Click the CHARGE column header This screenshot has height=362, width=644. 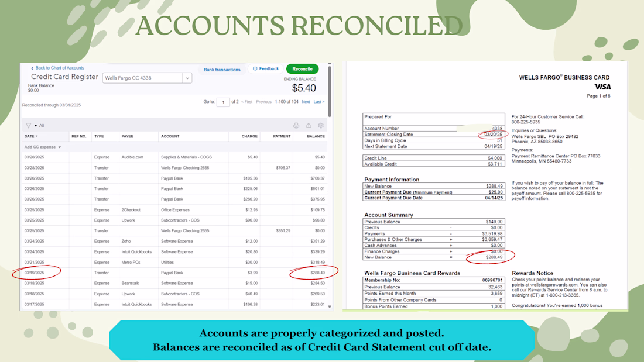(x=249, y=136)
